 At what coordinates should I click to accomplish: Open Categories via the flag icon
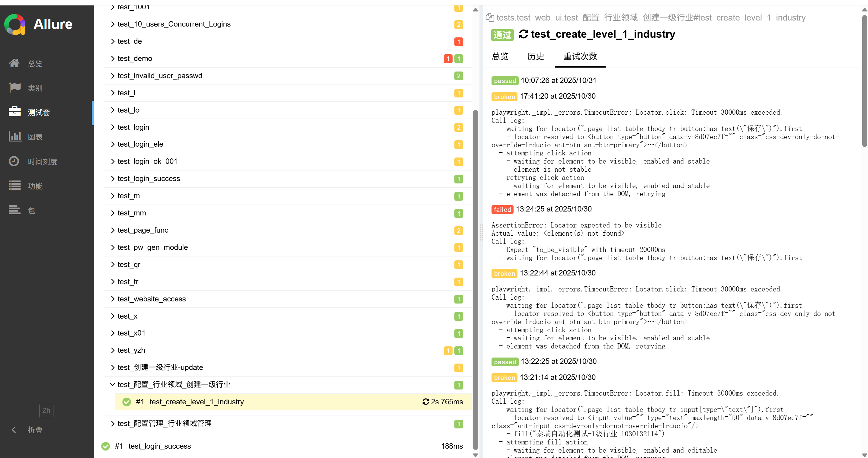click(15, 87)
